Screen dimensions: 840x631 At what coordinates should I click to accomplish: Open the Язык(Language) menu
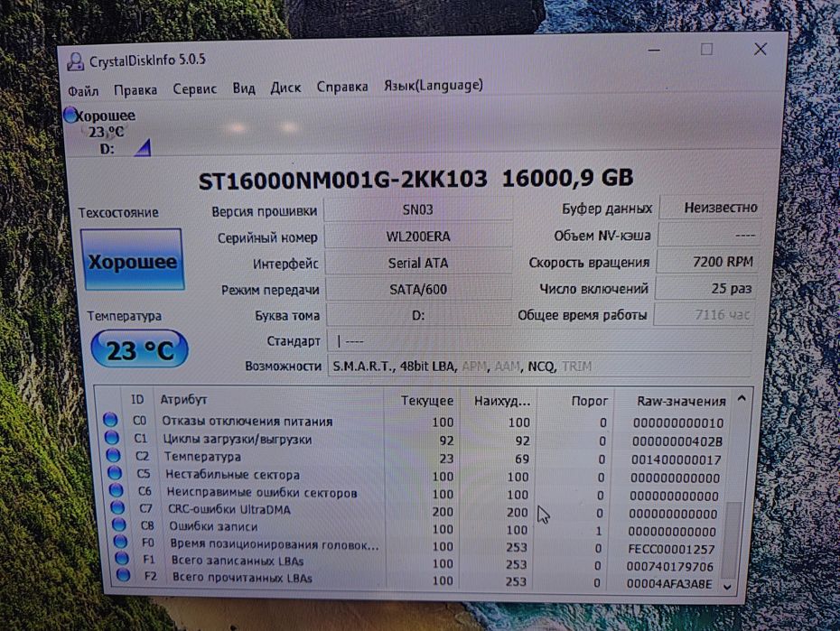[433, 86]
